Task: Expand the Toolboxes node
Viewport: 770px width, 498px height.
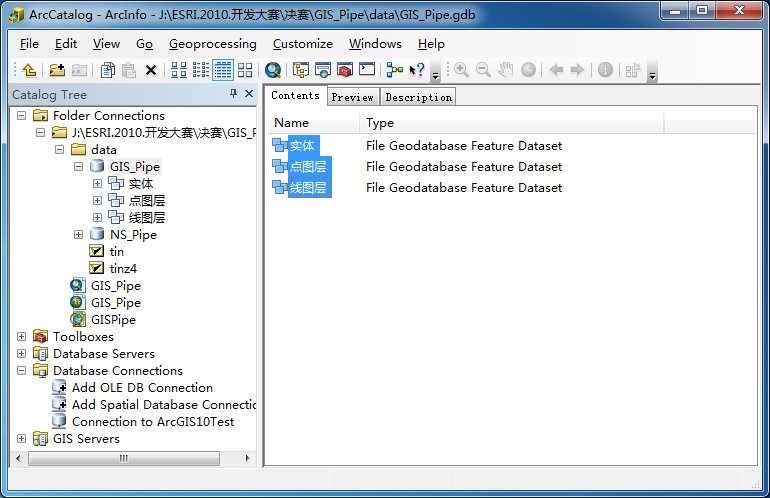Action: point(22,337)
